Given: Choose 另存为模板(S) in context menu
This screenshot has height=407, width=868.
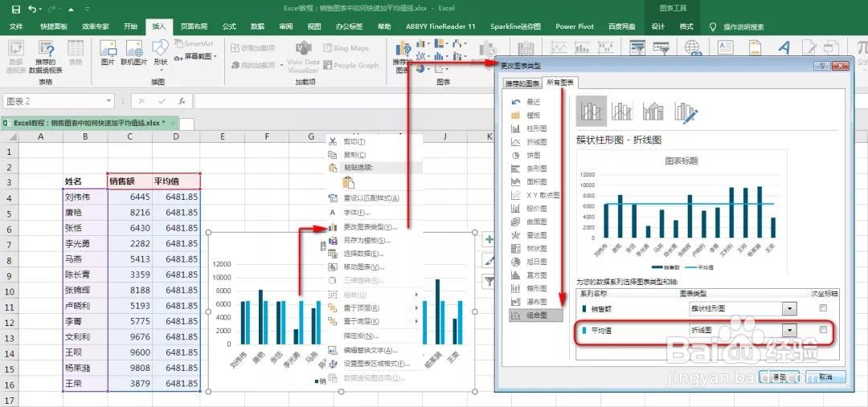Looking at the screenshot, I should coord(367,240).
